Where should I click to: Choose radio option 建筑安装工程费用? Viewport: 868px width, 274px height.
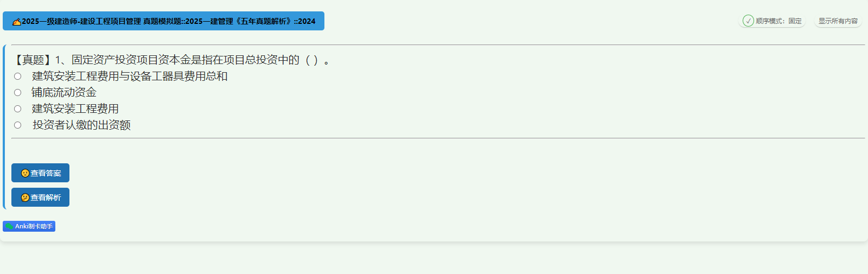(17, 109)
